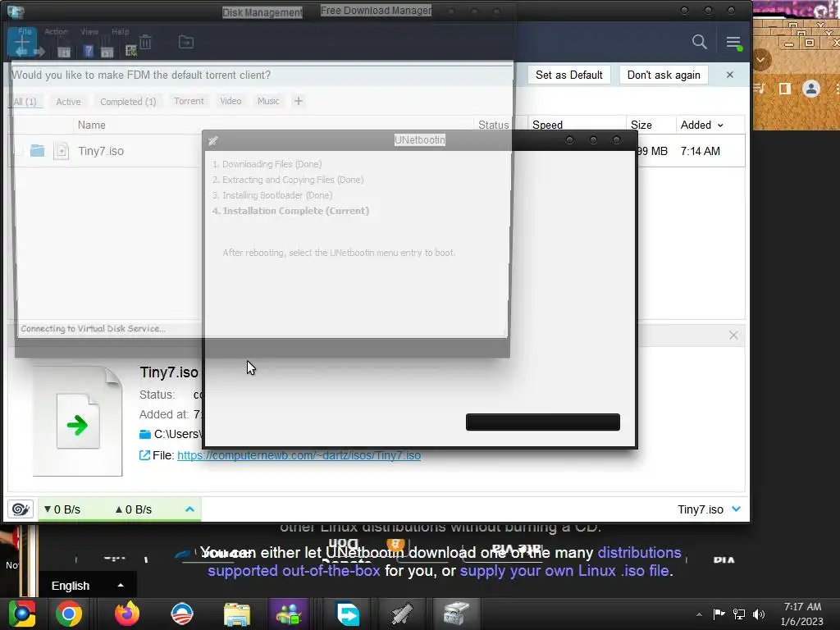
Task: Click the network icon in system tray
Action: [x=739, y=614]
